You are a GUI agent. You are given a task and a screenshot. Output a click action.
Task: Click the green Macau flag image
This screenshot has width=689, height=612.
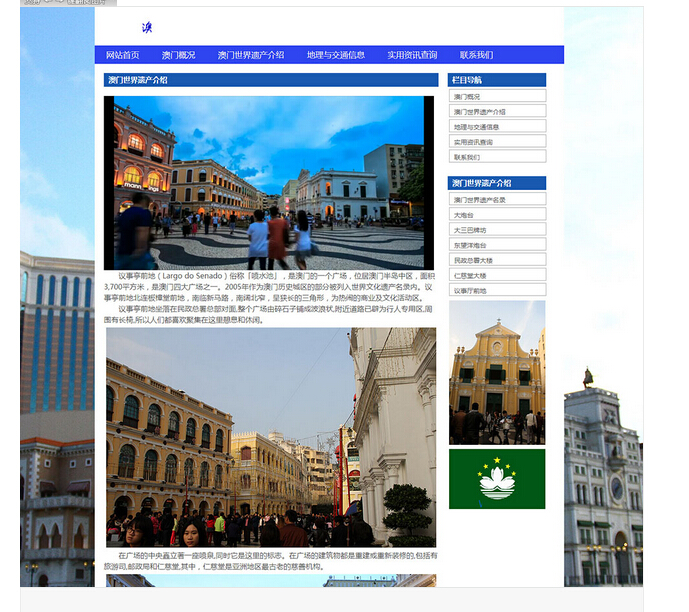click(x=497, y=479)
